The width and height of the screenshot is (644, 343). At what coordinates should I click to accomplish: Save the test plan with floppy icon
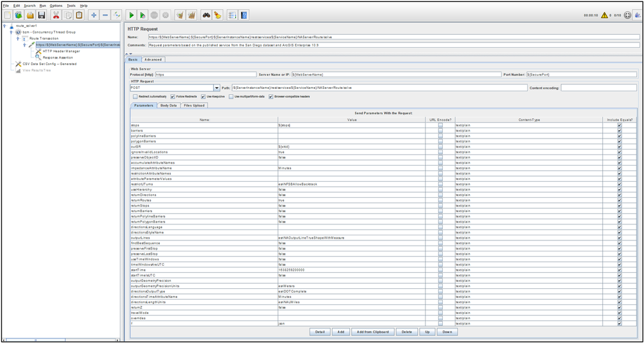pyautogui.click(x=41, y=15)
